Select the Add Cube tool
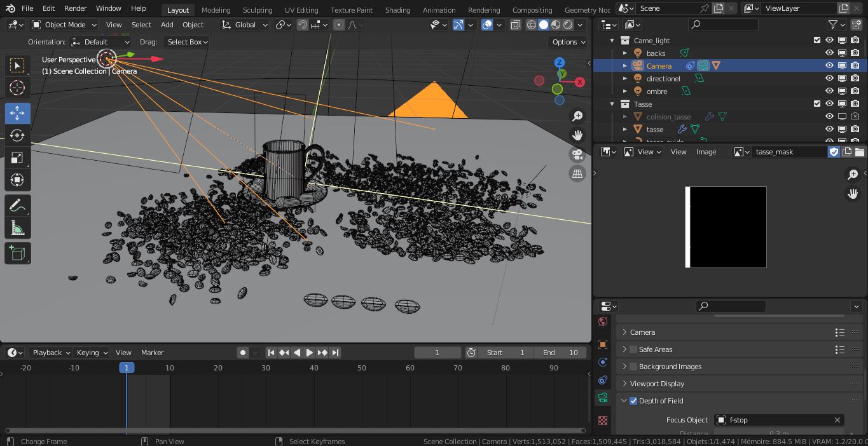Viewport: 868px width, 446px height. coord(17,253)
